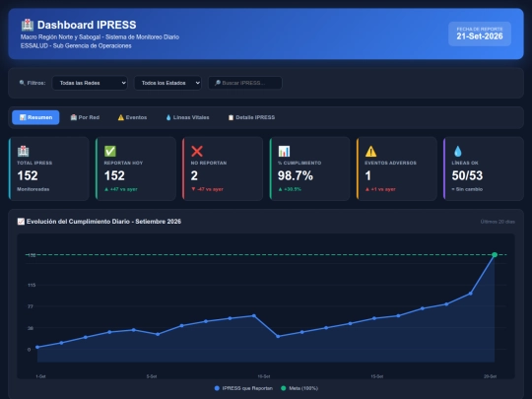Screen dimensions: 532x399
Task: Click the 50/53 líneas OK value
Action: pos(467,175)
